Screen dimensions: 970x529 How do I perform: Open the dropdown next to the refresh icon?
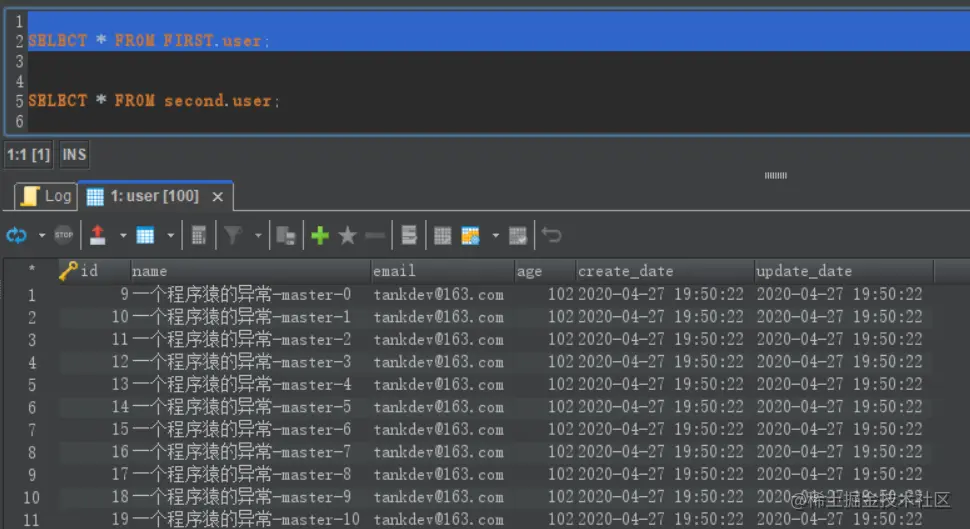pyautogui.click(x=42, y=236)
